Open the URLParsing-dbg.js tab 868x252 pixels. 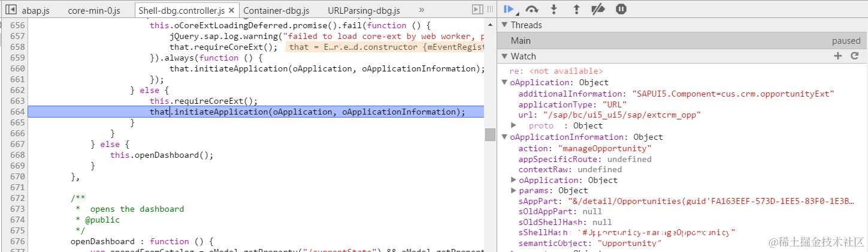coord(365,10)
